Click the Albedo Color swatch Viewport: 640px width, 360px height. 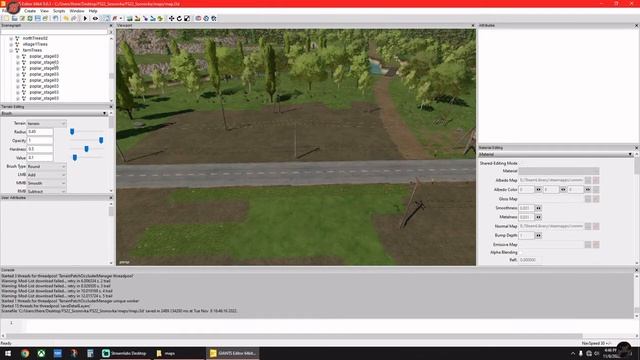click(x=596, y=189)
